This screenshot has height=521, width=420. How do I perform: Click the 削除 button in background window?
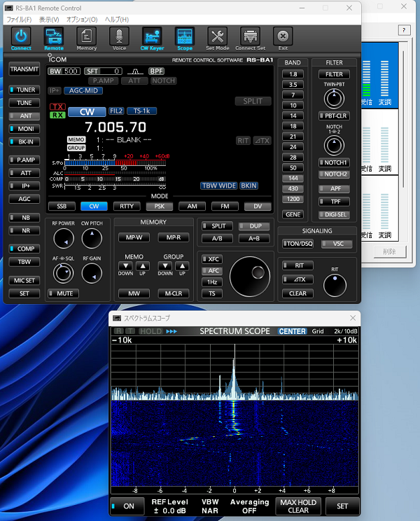pyautogui.click(x=389, y=252)
